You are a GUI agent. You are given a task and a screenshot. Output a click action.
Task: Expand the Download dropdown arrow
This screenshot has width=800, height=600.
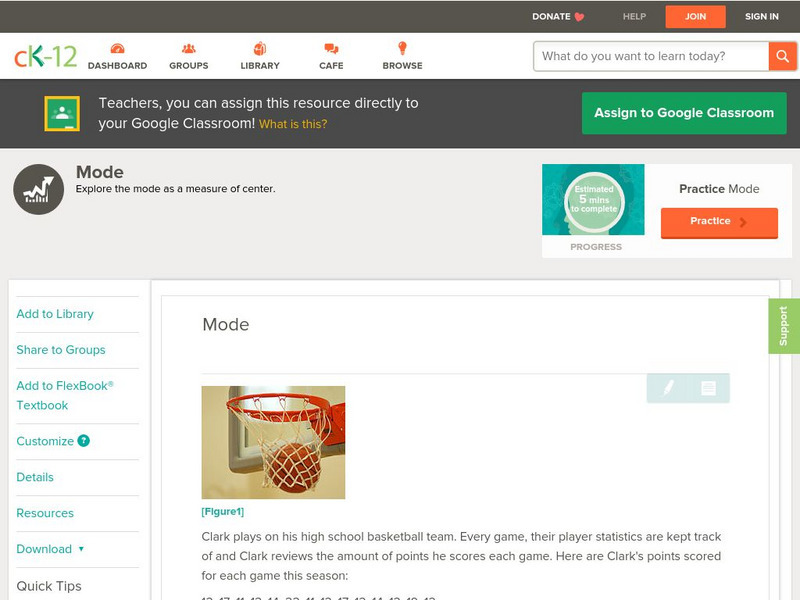pos(81,549)
